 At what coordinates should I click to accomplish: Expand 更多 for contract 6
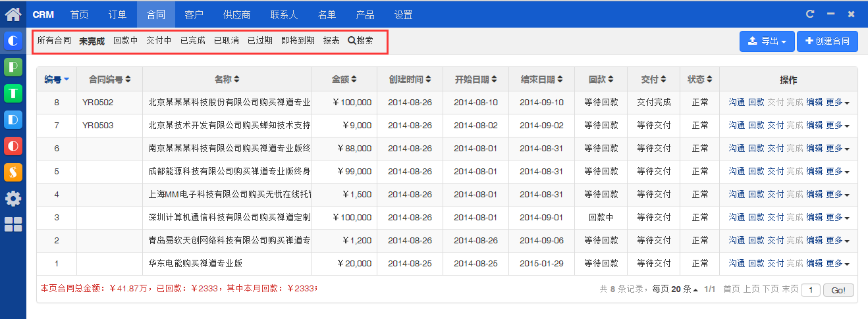[837, 149]
